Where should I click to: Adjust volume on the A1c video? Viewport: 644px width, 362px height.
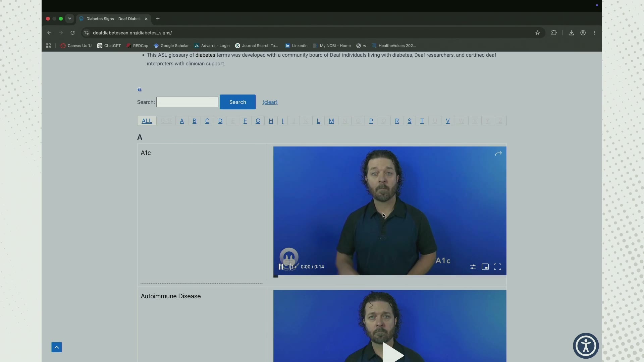point(292,267)
